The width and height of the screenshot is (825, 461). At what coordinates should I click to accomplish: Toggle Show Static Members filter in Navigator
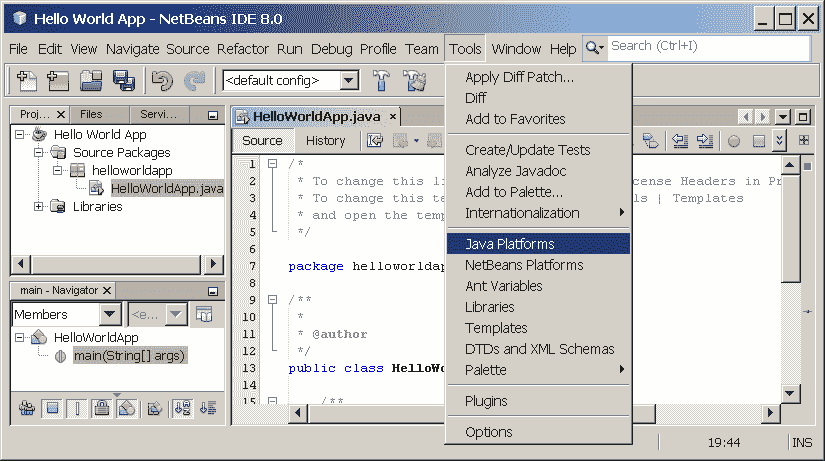point(77,408)
